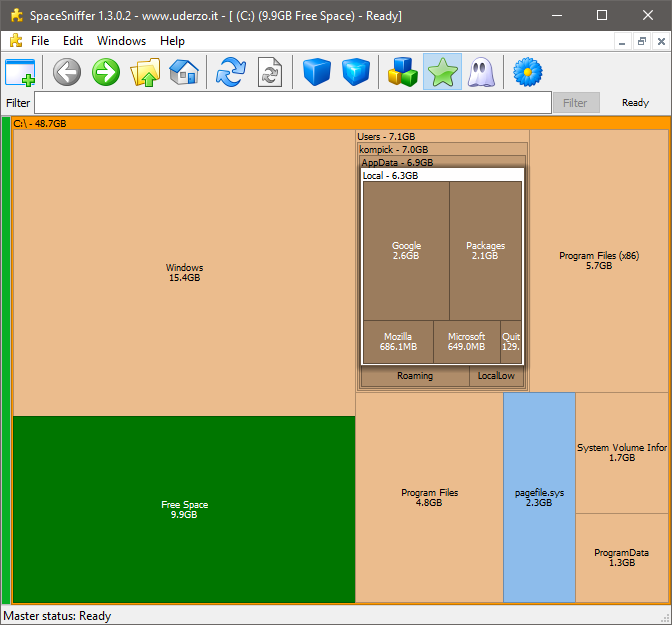Image resolution: width=672 pixels, height=625 pixels.
Task: Click the New View toolbar icon
Action: click(21, 72)
